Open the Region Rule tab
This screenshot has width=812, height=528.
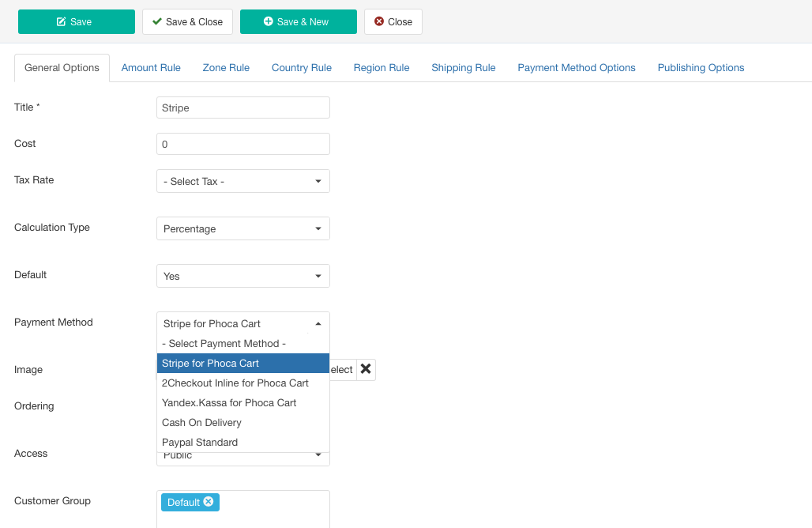tap(382, 68)
